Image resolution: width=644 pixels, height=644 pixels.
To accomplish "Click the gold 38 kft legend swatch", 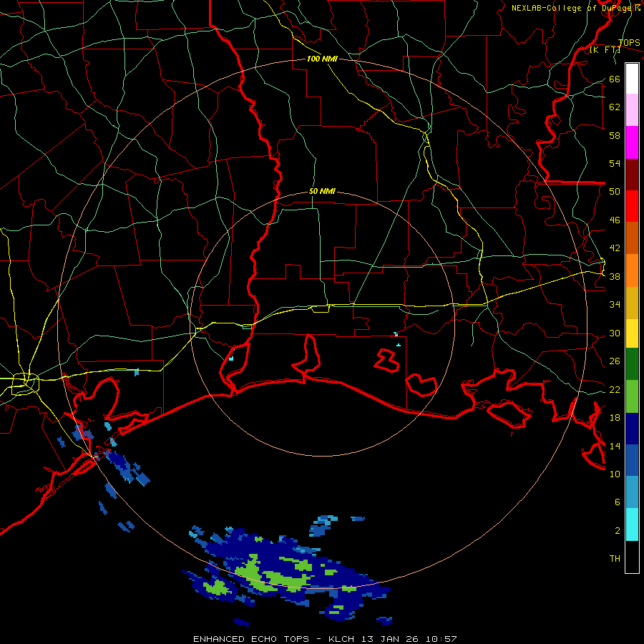I will click(x=632, y=303).
